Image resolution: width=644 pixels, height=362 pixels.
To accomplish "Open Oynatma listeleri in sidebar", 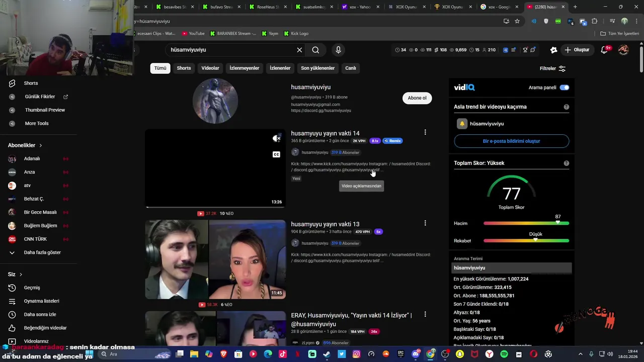I will tap(41, 301).
